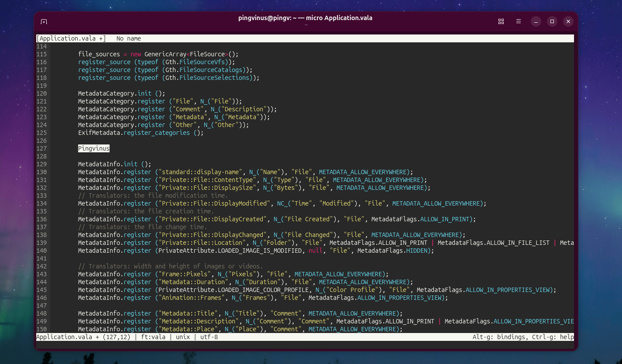Click "Metadata::Title" string on line 148
Viewport: 622px width, 364px height.
click(188, 313)
